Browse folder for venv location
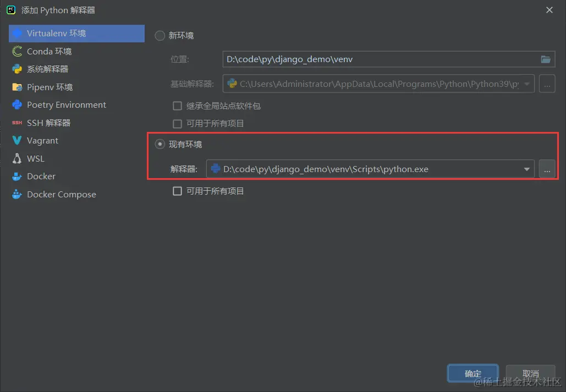Screen dimensions: 566x392 click(546, 59)
